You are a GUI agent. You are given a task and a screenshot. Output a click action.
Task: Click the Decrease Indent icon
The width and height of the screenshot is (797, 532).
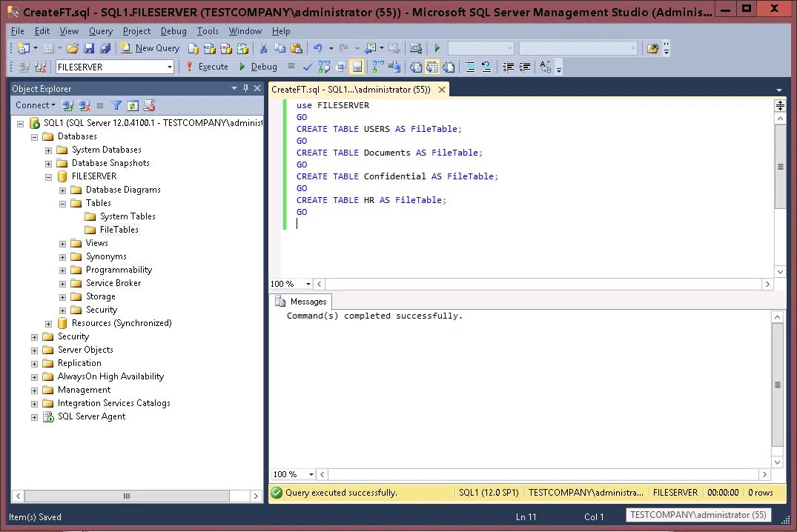click(x=508, y=67)
